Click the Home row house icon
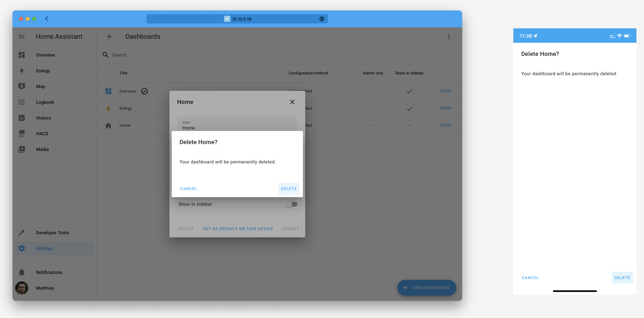Screen dimensions: 644x318 click(108, 125)
